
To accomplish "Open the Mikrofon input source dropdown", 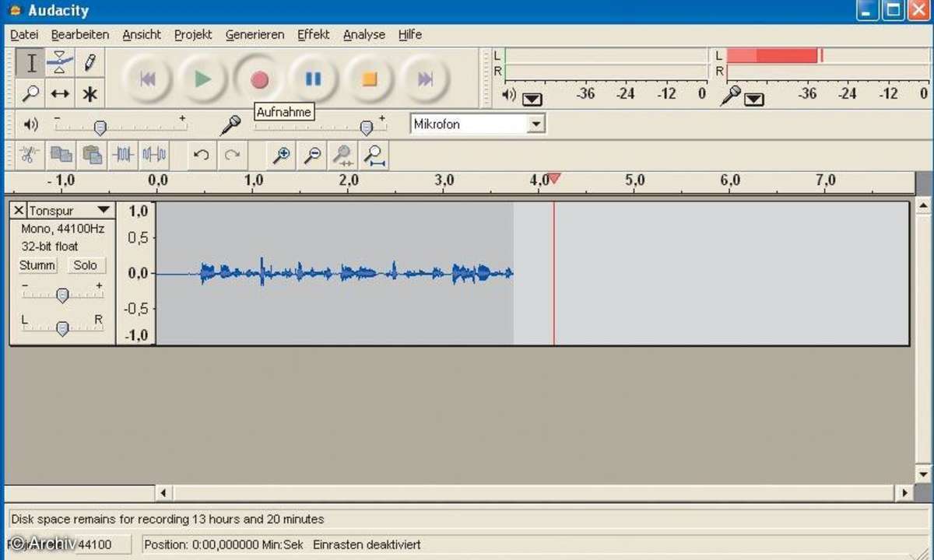I will click(x=535, y=124).
